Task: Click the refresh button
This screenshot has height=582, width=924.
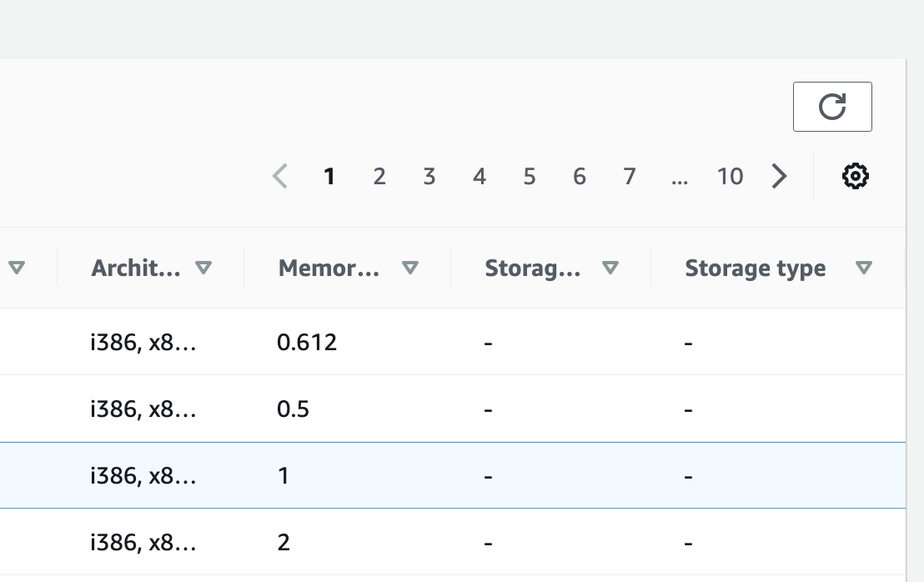Action: 832,107
